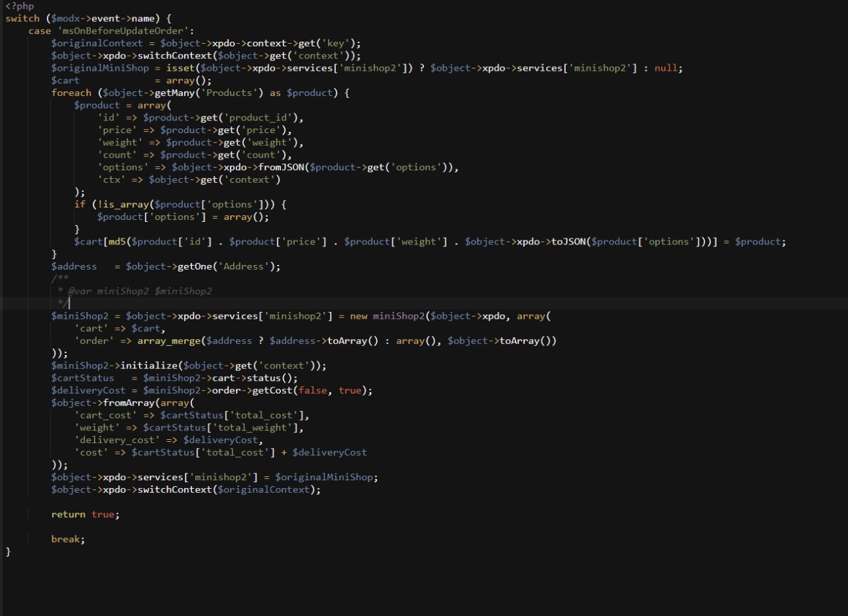Select the 'isset' function call
This screenshot has height=616, width=848.
click(x=180, y=68)
